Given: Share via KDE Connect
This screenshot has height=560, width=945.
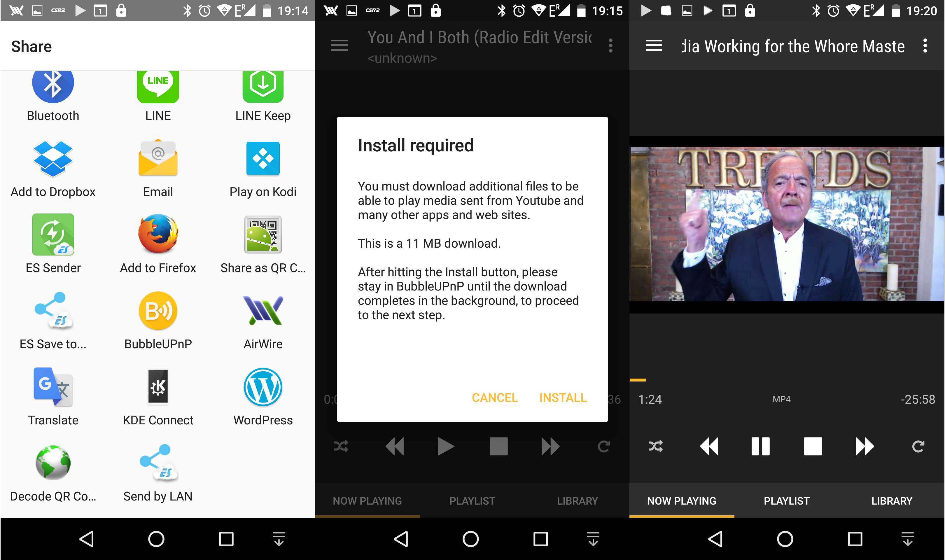Looking at the screenshot, I should [158, 386].
